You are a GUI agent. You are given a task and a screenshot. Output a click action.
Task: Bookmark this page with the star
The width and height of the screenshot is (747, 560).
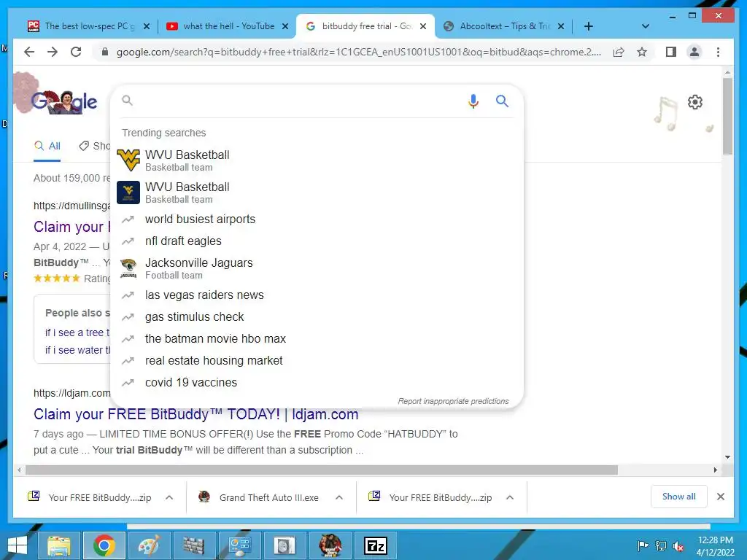642,52
